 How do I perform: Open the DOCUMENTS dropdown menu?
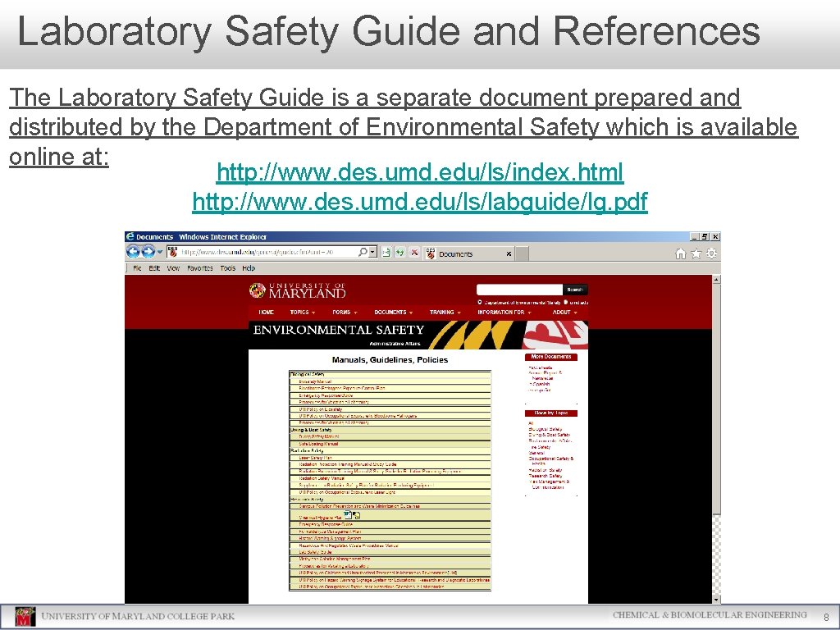coord(391,312)
